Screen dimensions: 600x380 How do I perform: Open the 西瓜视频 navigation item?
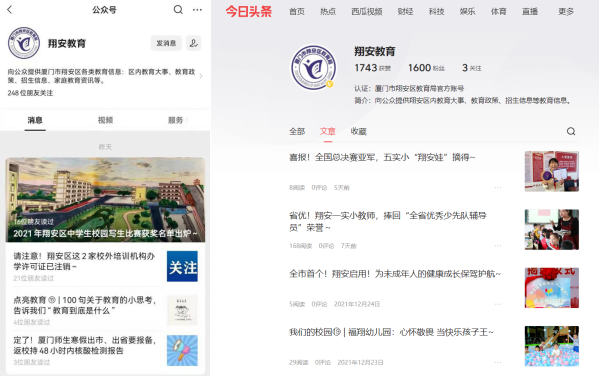coord(367,11)
